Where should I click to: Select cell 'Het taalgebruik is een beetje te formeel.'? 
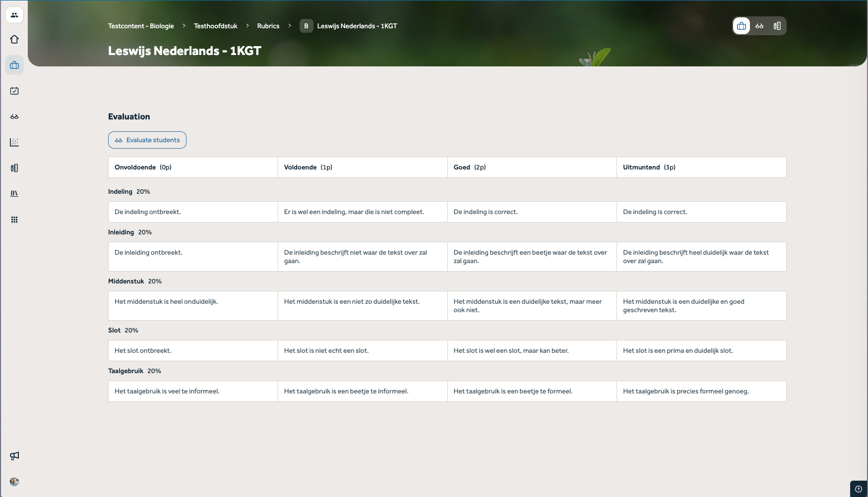pyautogui.click(x=532, y=391)
